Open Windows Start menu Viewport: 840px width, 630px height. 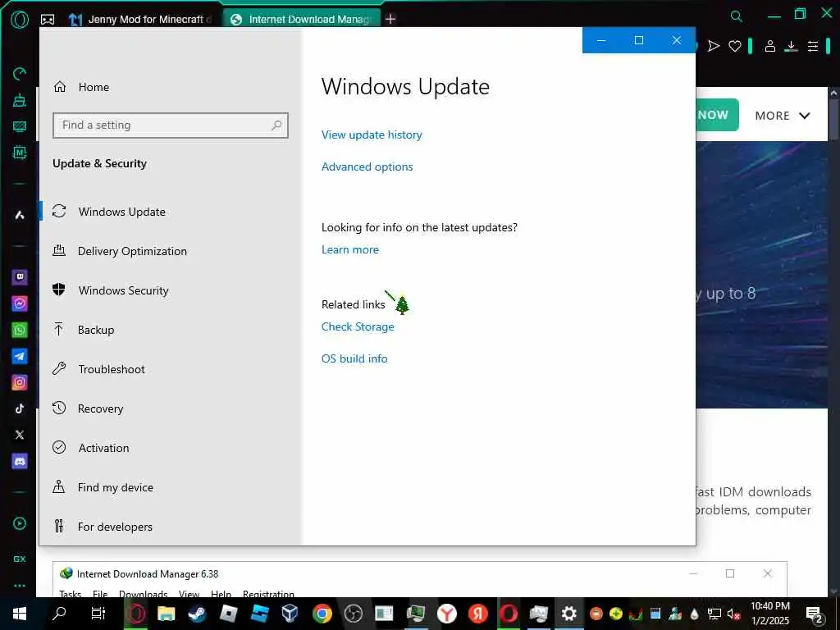click(x=20, y=614)
